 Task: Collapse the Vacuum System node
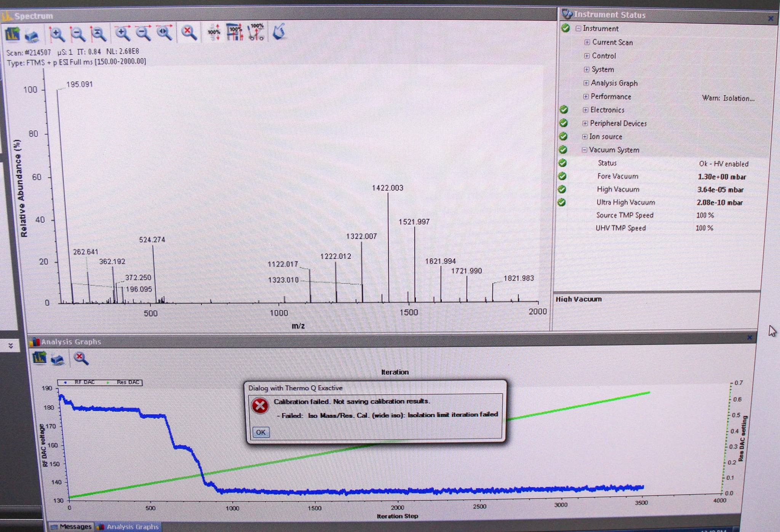pyautogui.click(x=584, y=150)
